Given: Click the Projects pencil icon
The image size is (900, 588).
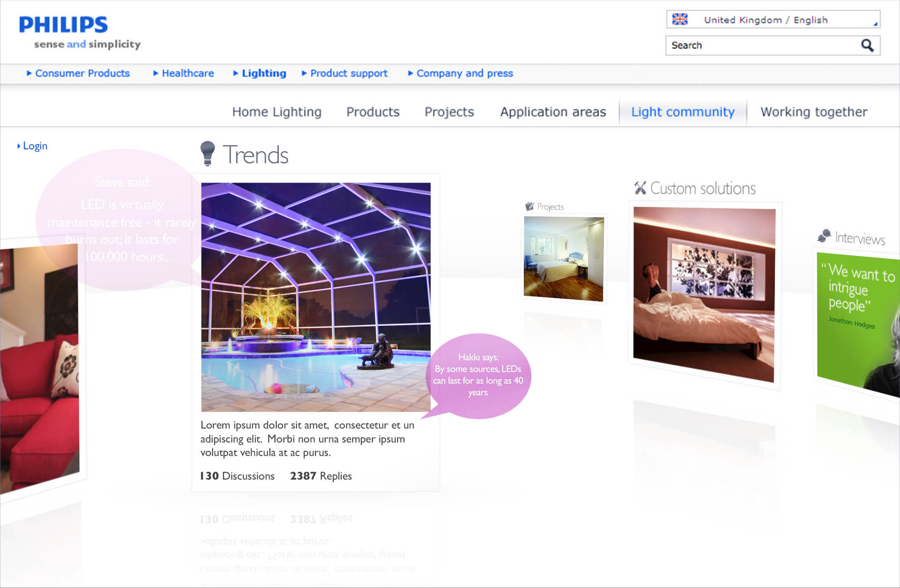Looking at the screenshot, I should click(x=529, y=206).
